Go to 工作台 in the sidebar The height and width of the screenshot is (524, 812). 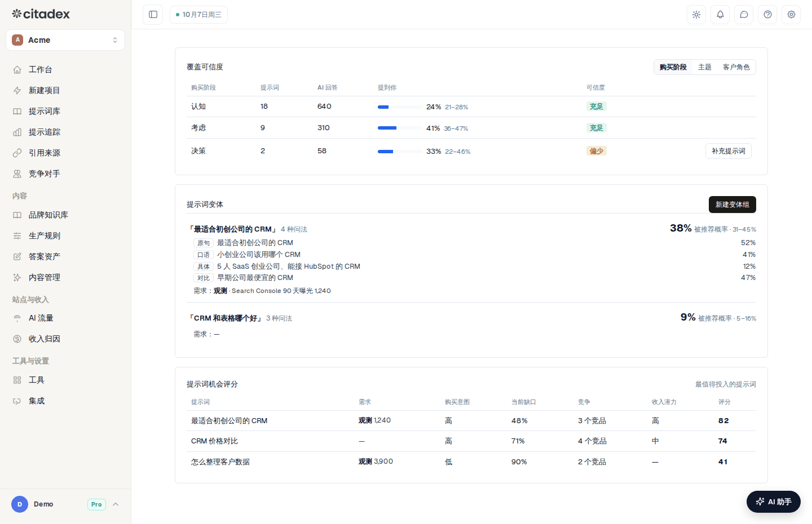click(65, 69)
